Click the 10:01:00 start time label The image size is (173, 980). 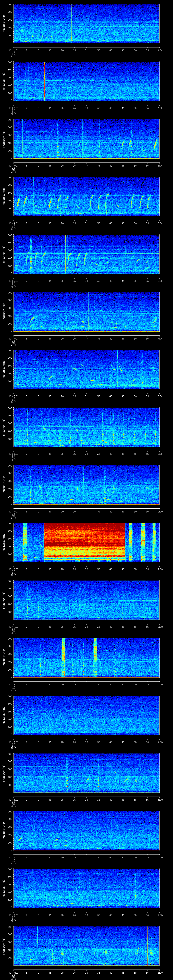coord(13,50)
